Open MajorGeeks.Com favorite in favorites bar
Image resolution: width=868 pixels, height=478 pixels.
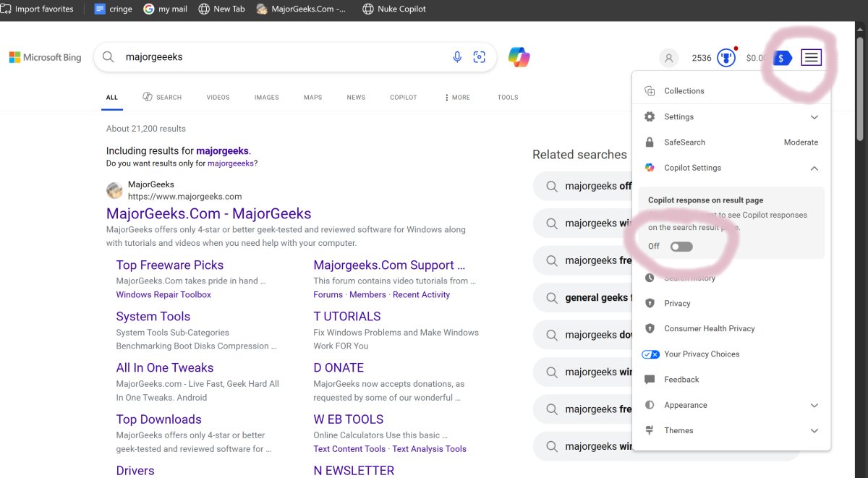(300, 9)
